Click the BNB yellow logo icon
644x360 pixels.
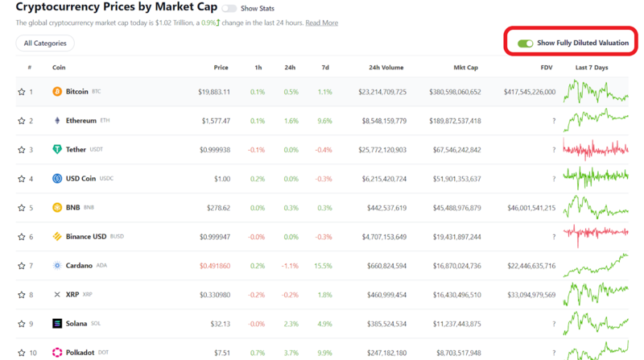57,208
